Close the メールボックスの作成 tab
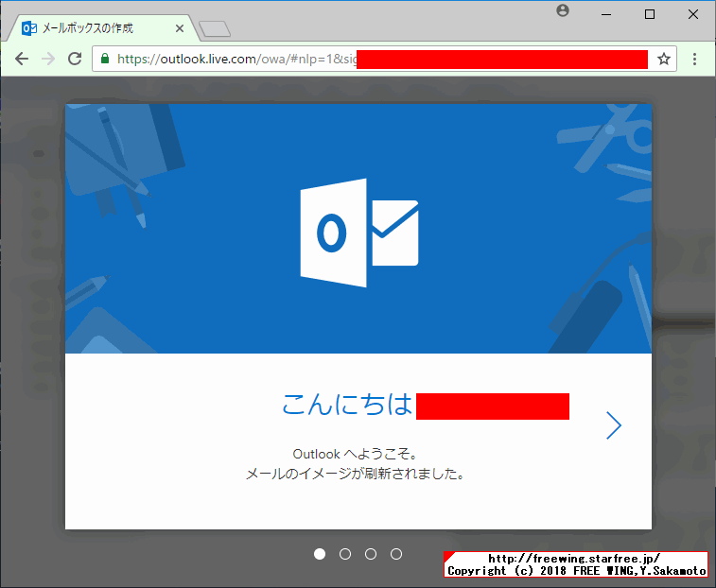 pyautogui.click(x=180, y=28)
